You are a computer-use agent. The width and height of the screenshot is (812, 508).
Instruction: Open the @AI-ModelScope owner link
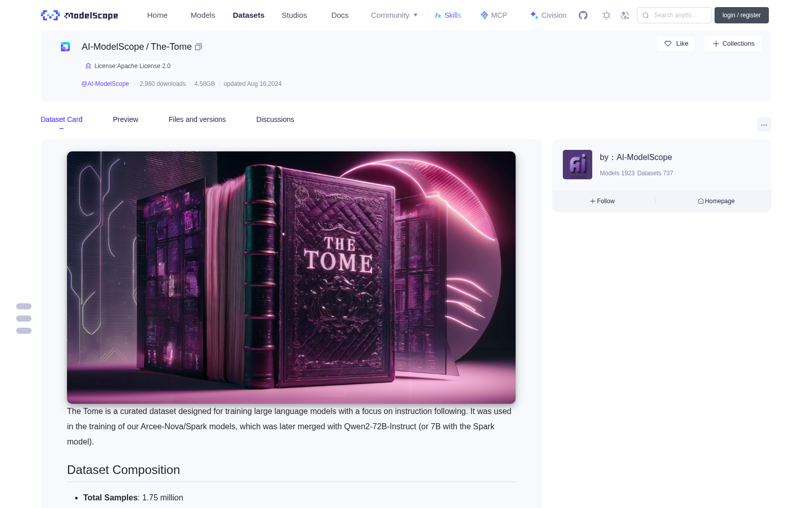click(x=105, y=84)
